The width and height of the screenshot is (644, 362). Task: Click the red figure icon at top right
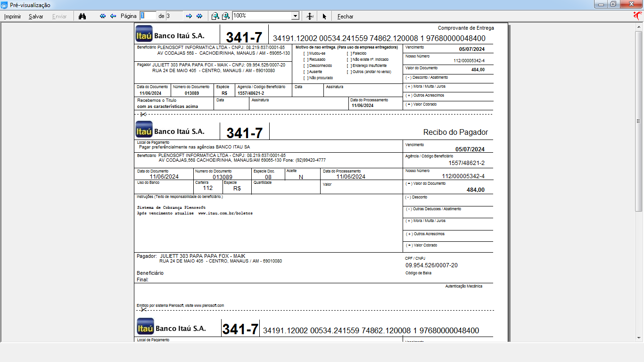tap(638, 16)
